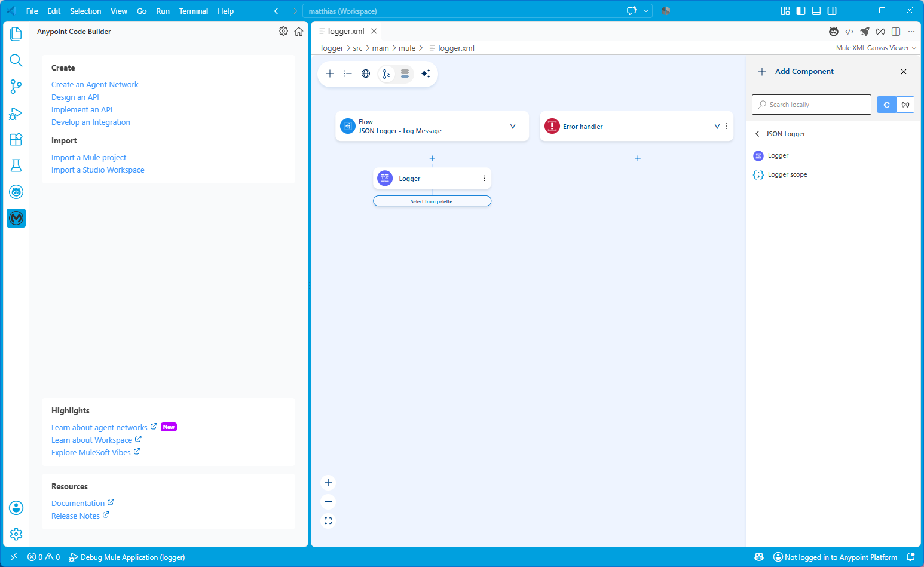This screenshot has width=924, height=567.
Task: Open the Mule XML Canvas Viewer dropdown
Action: [876, 48]
